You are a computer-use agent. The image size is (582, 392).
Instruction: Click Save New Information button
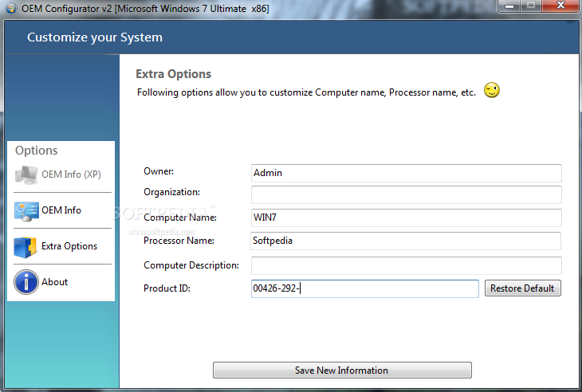pos(342,370)
